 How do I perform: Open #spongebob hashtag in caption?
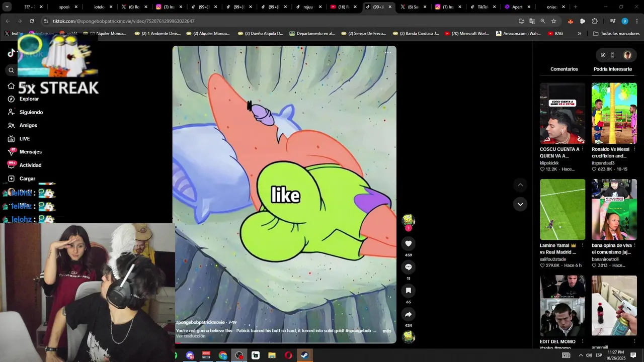point(358,331)
